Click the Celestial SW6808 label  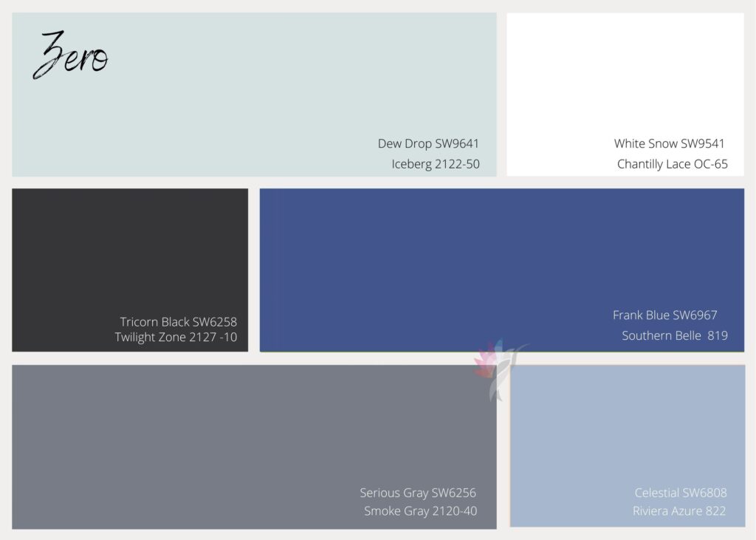(x=680, y=493)
